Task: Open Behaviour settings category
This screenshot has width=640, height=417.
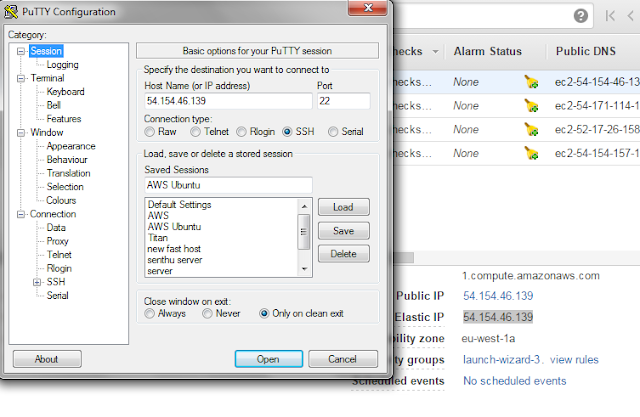Action: coord(67,160)
